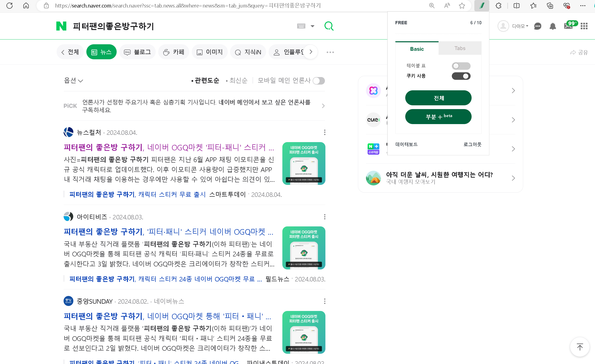Open the browser zoom magnifier icon
The width and height of the screenshot is (595, 364).
click(432, 6)
